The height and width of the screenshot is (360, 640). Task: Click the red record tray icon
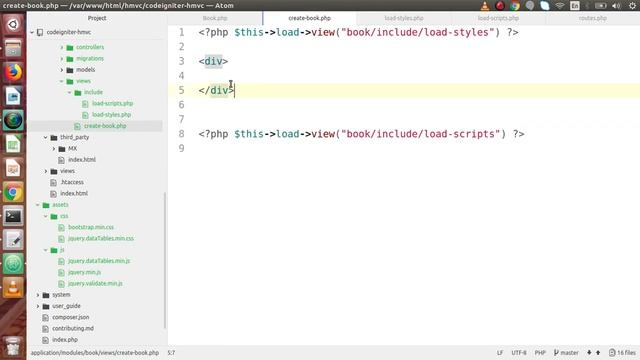tap(500, 6)
